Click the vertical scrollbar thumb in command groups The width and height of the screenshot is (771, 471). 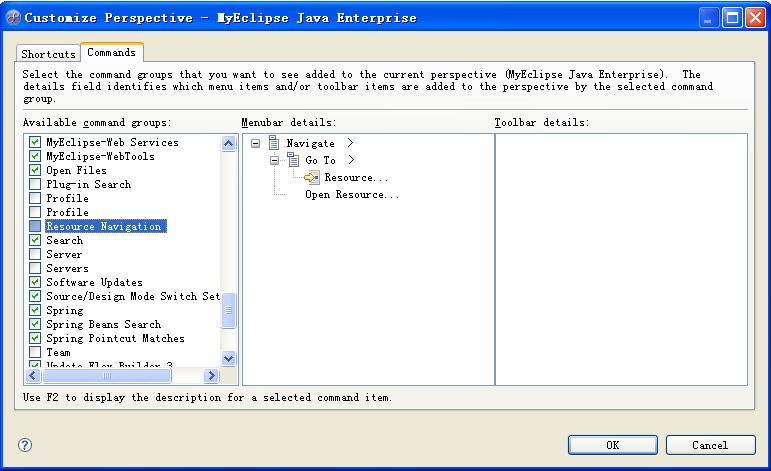[228, 310]
